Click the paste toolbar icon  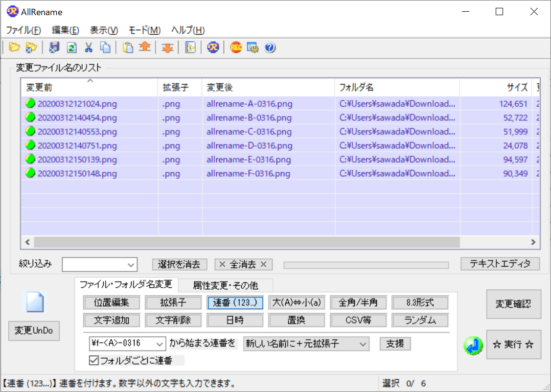pyautogui.click(x=127, y=47)
